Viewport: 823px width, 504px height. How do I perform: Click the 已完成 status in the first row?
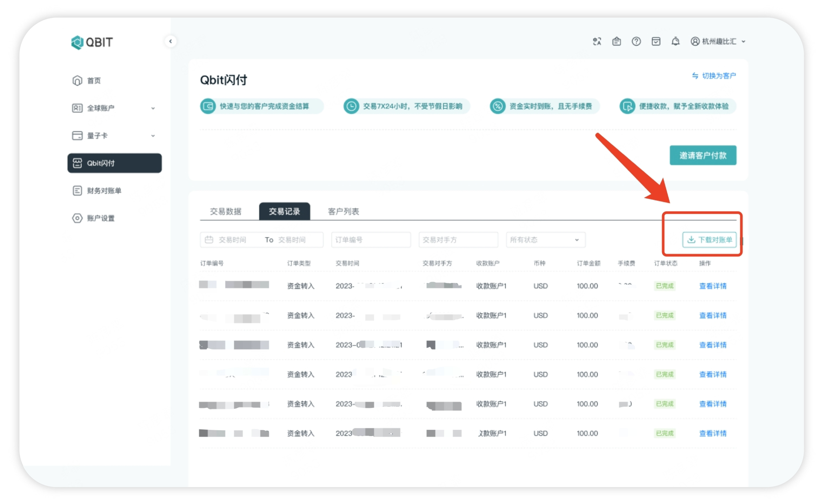[x=665, y=286]
